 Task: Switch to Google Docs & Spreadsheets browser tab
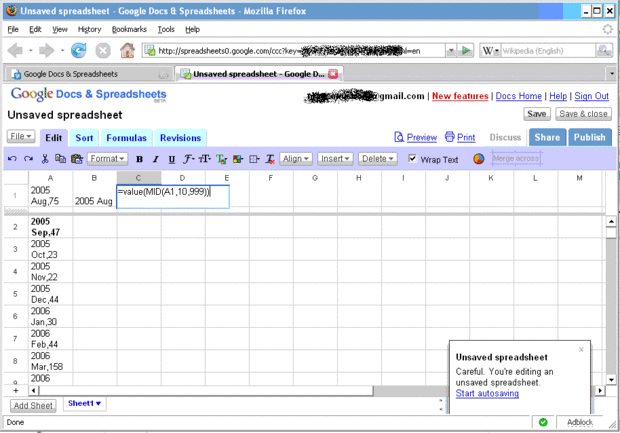pyautogui.click(x=88, y=74)
